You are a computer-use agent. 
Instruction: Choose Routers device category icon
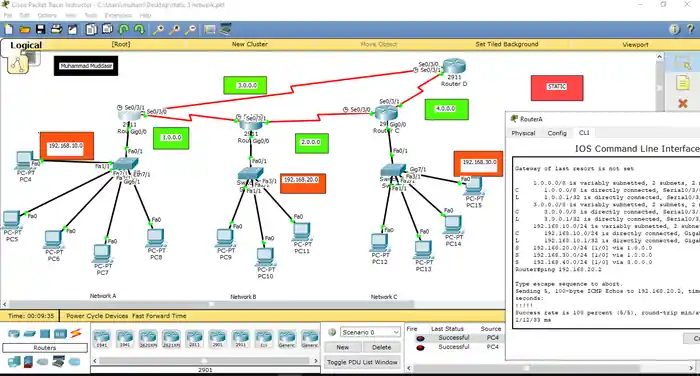click(x=14, y=334)
